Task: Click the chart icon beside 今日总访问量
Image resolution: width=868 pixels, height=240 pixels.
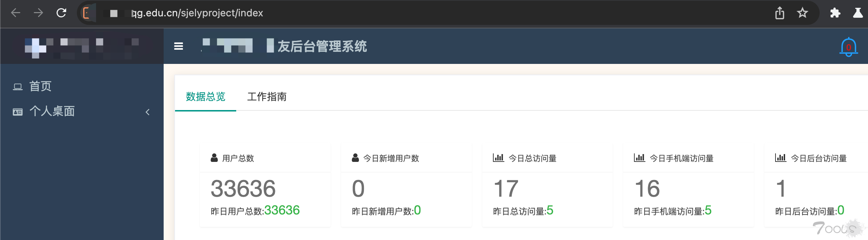Action: coord(498,158)
